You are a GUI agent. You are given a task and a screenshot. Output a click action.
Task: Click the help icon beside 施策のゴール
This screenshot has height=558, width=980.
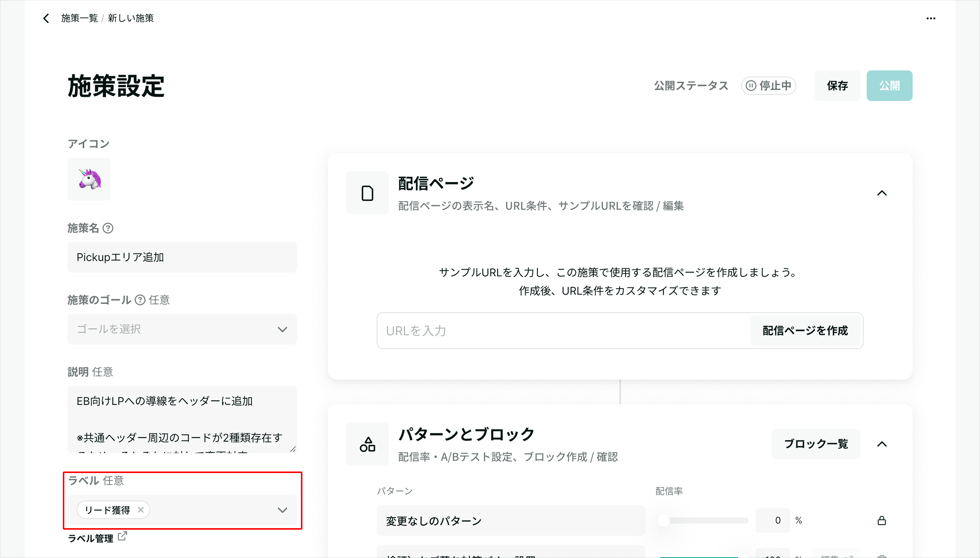tap(140, 300)
